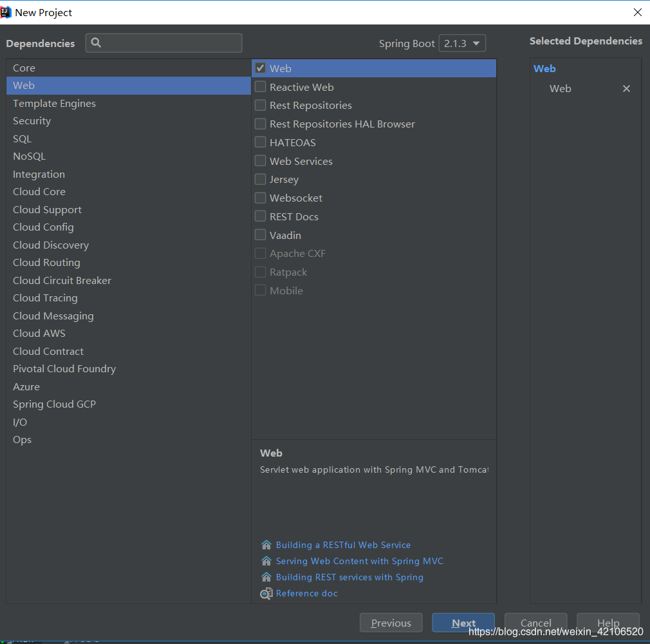This screenshot has width=650, height=644.
Task: Open the NoSQL category
Action: coord(129,156)
